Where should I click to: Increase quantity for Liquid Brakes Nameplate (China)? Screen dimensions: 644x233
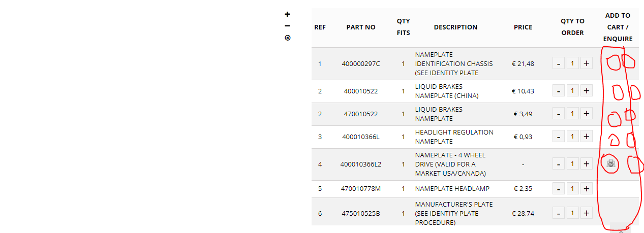tap(587, 91)
